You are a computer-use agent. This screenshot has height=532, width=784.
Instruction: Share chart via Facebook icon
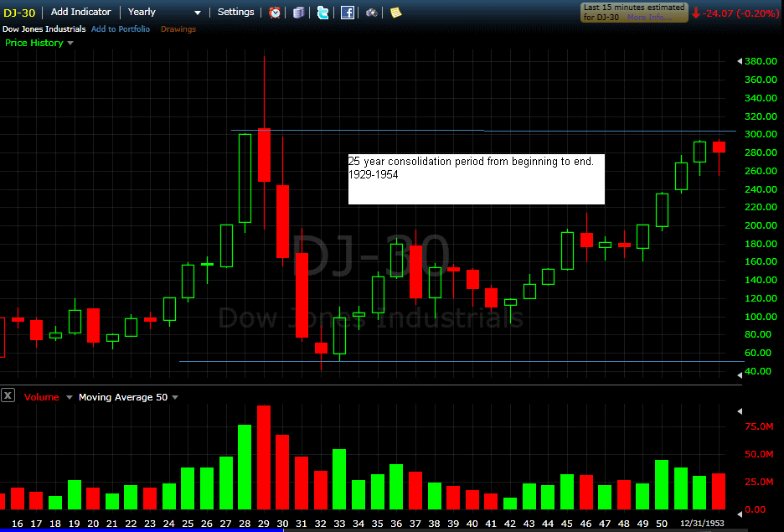pyautogui.click(x=348, y=13)
